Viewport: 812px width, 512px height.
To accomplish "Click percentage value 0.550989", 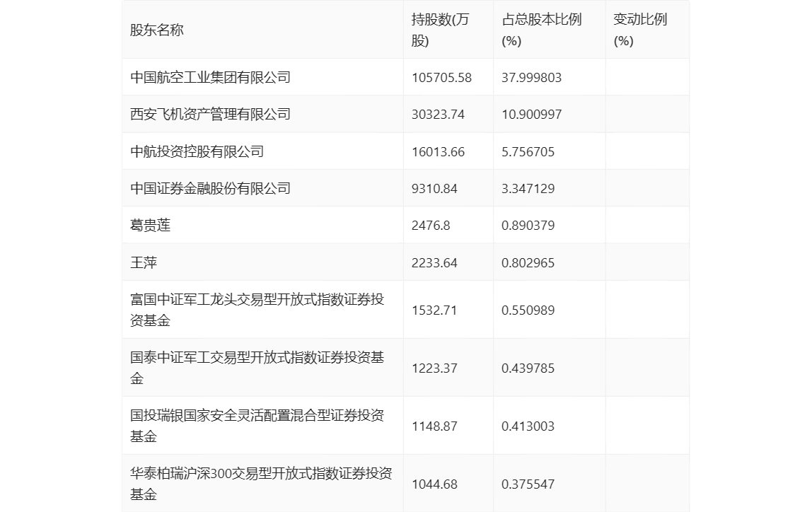I will click(x=528, y=310).
